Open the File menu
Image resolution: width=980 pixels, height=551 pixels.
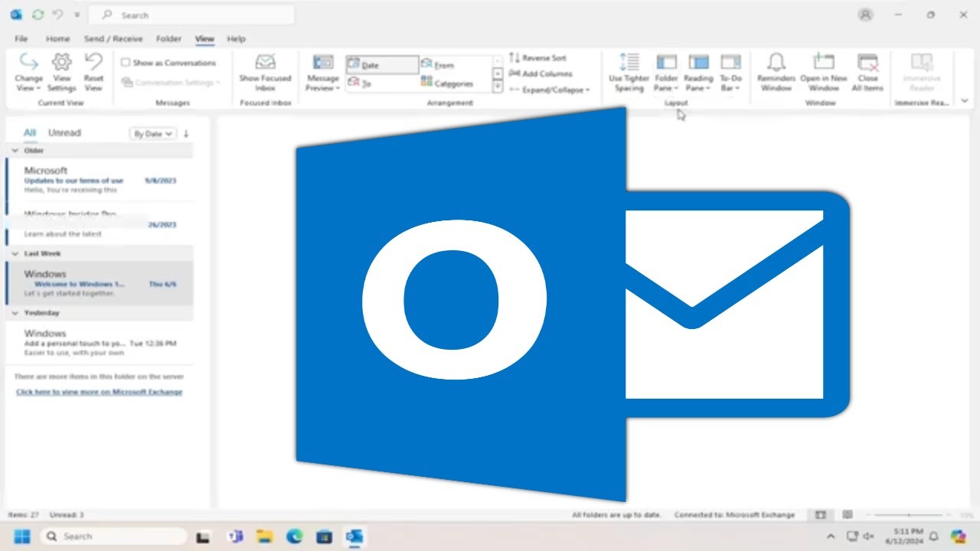(21, 38)
